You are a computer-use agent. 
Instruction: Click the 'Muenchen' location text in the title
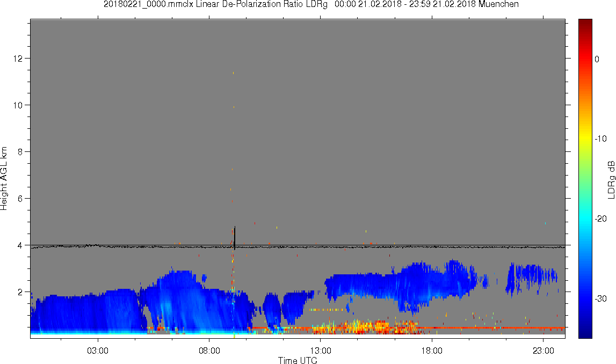[x=498, y=4]
